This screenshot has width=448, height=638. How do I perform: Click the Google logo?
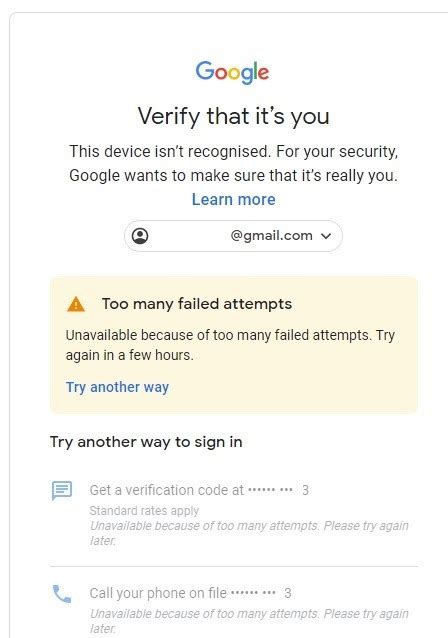[x=232, y=72]
